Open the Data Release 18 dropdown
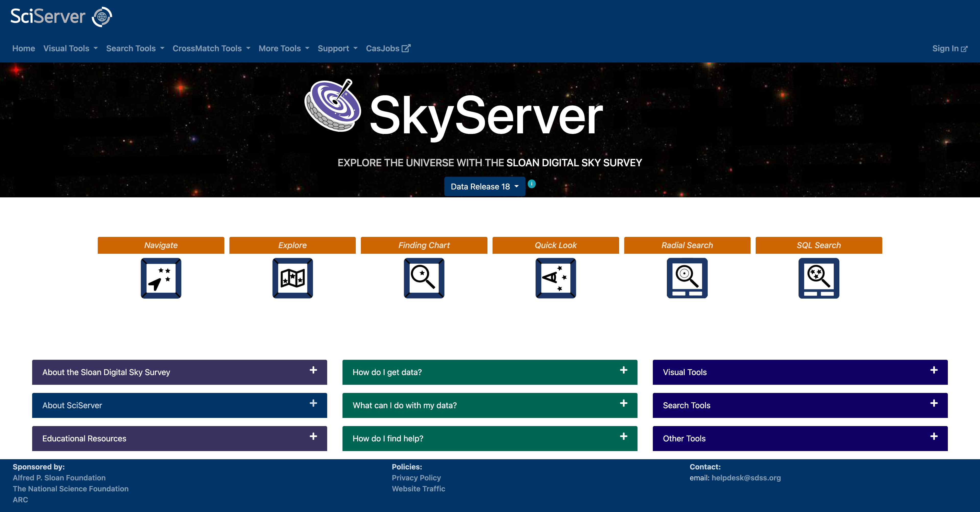The width and height of the screenshot is (980, 512). click(485, 187)
